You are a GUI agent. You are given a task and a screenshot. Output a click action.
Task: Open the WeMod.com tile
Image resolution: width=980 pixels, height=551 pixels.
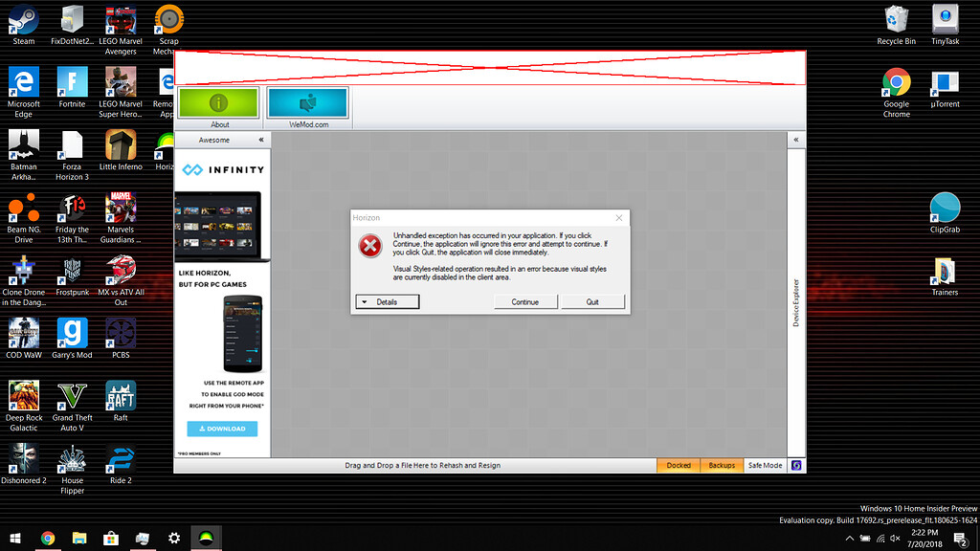click(x=307, y=107)
